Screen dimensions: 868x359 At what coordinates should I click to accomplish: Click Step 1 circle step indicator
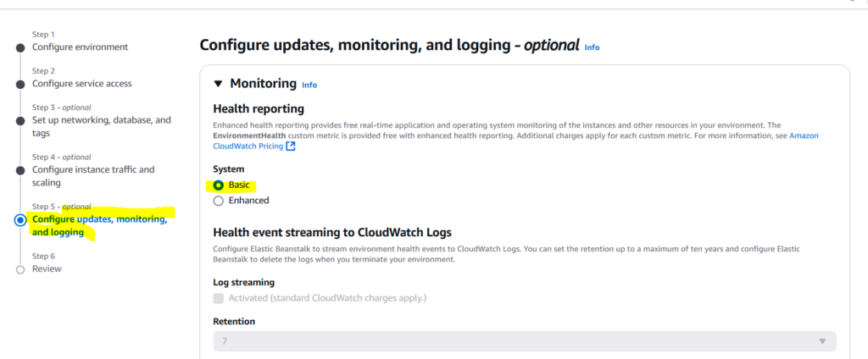click(x=20, y=47)
